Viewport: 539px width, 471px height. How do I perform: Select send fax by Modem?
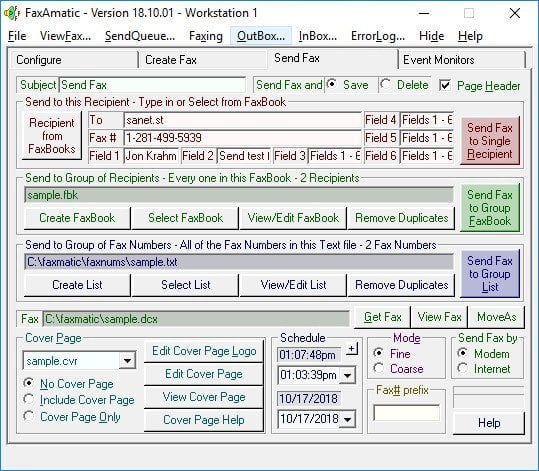click(483, 353)
